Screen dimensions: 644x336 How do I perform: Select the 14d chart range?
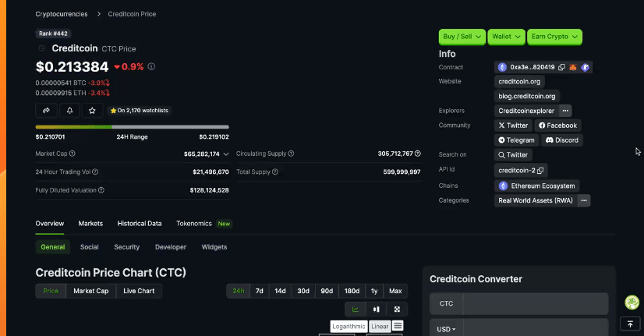point(280,291)
